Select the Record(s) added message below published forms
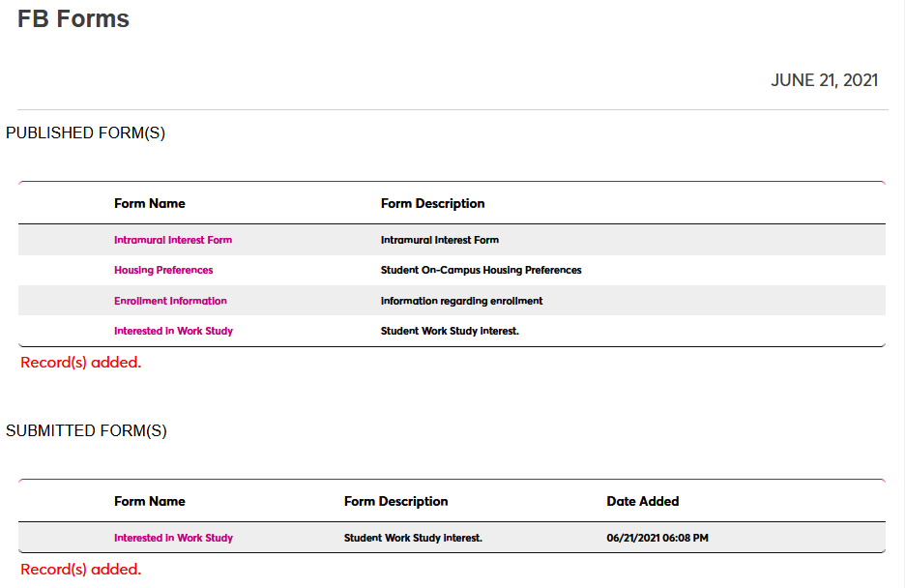The width and height of the screenshot is (905, 588). tap(80, 362)
